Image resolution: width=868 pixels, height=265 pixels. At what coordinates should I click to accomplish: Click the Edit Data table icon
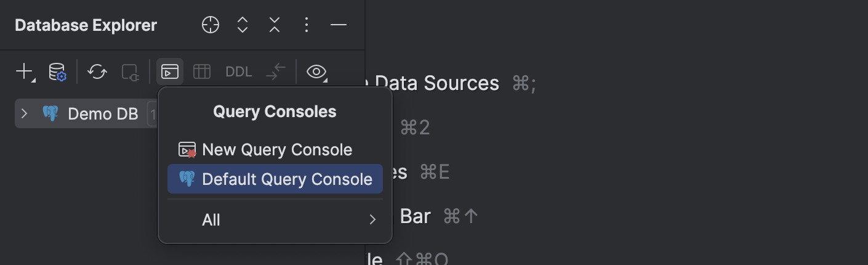pos(202,71)
